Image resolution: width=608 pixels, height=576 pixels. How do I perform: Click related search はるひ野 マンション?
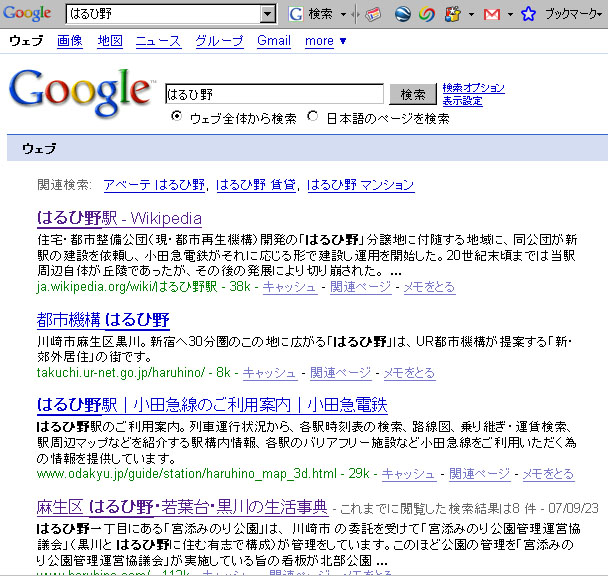[x=361, y=185]
